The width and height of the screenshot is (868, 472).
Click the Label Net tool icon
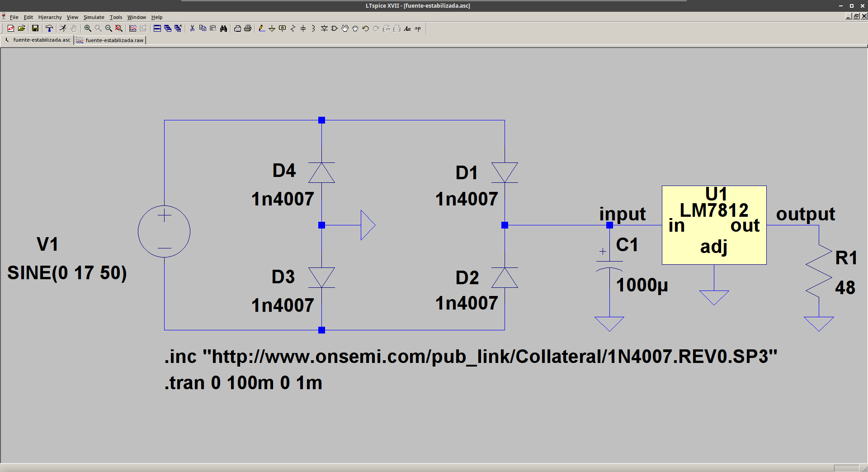(x=282, y=29)
